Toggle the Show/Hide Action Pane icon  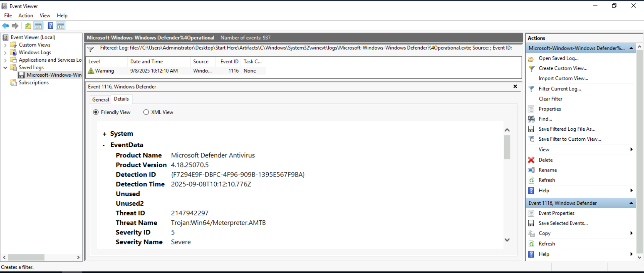(61, 26)
